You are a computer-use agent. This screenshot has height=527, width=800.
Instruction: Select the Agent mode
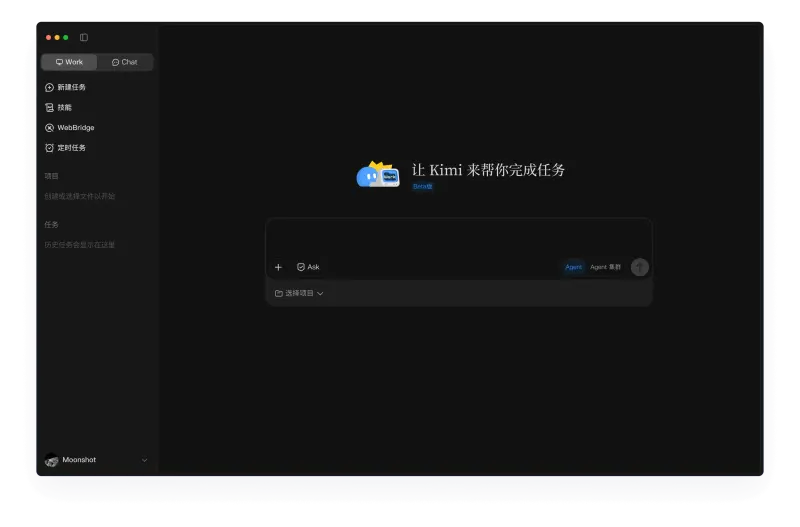point(573,267)
